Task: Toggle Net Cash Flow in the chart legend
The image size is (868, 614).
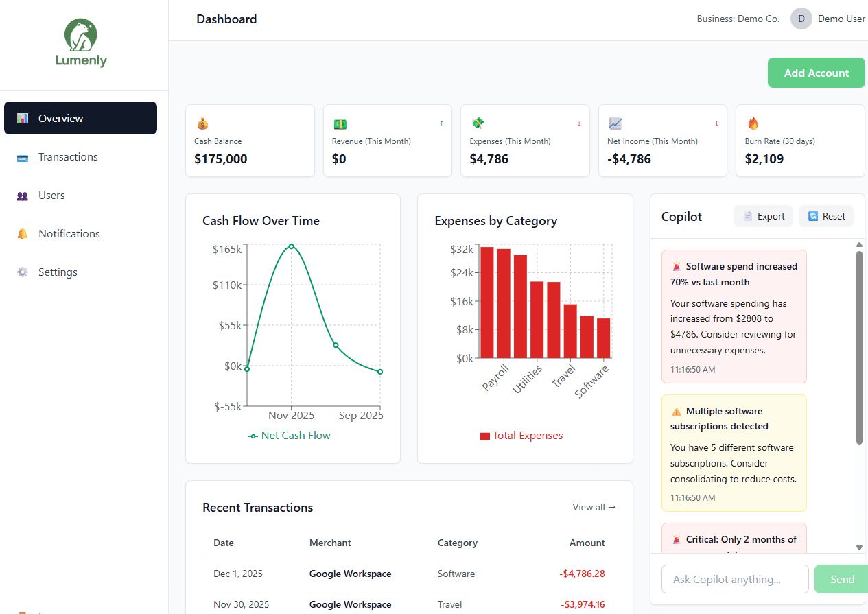Action: click(x=289, y=435)
